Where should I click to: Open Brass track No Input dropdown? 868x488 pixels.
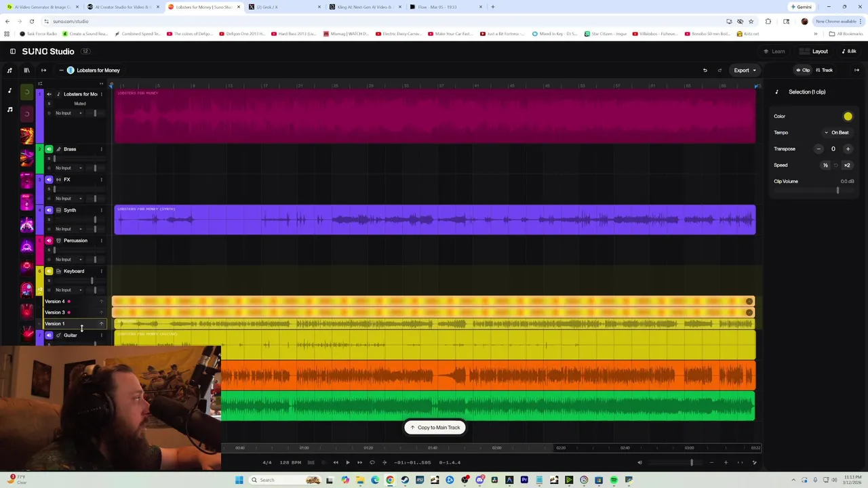click(68, 168)
